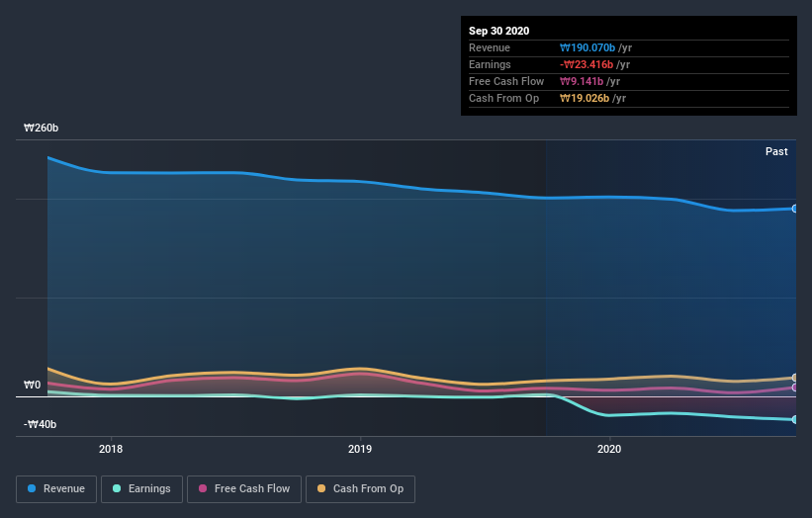Image resolution: width=812 pixels, height=518 pixels.
Task: Toggle the Earnings series legend button
Action: [141, 489]
